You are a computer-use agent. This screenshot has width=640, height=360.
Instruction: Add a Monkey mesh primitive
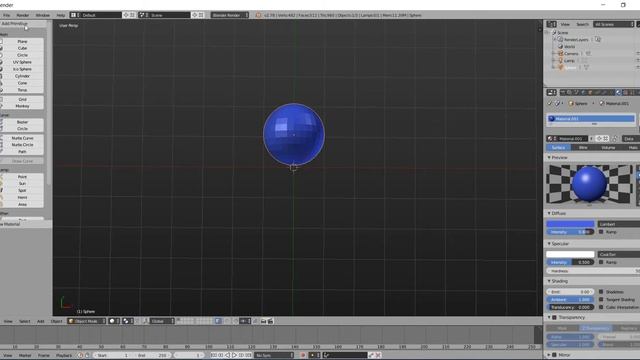(22, 106)
